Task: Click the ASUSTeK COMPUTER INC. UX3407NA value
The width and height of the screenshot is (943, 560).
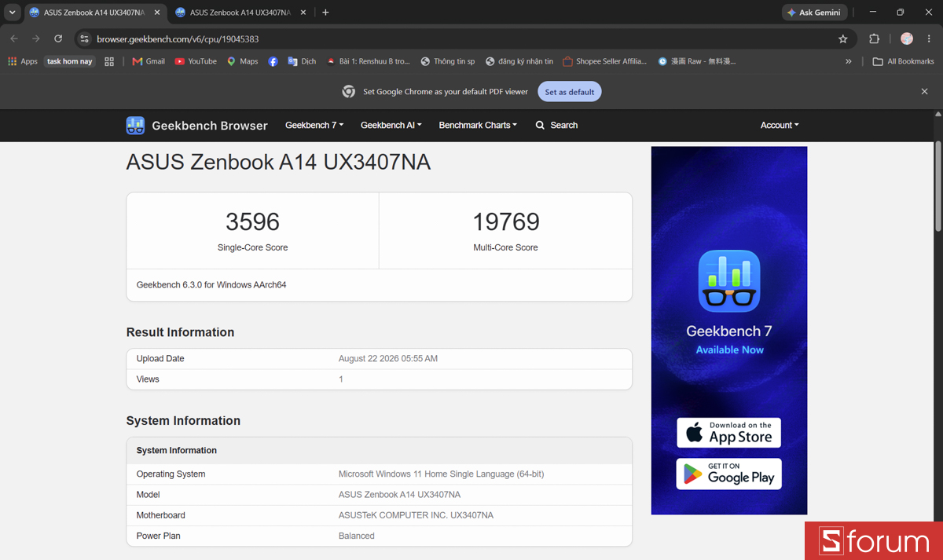Action: [x=416, y=515]
